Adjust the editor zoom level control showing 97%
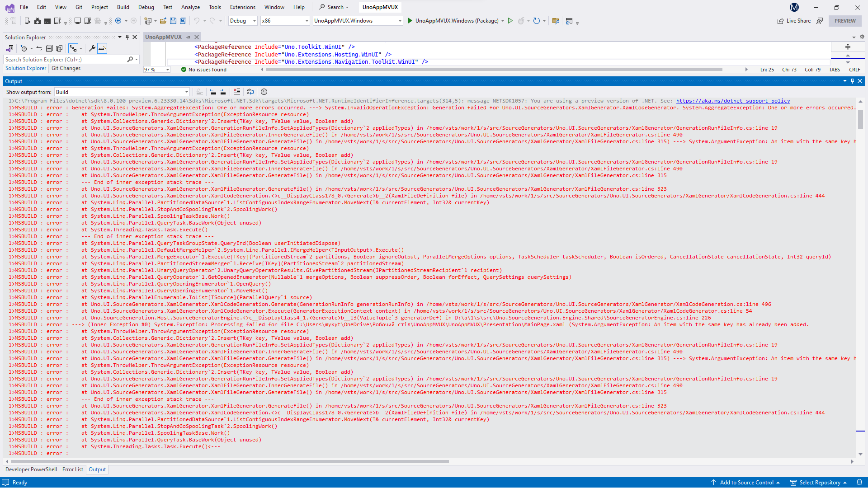Image resolution: width=868 pixels, height=488 pixels. click(156, 69)
